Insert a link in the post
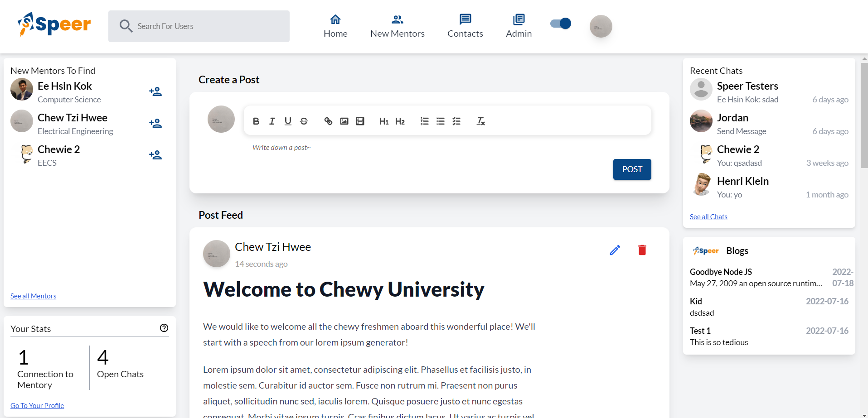868x418 pixels. (x=328, y=121)
